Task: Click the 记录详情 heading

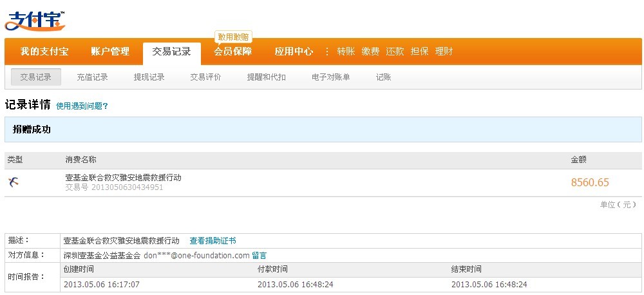Action: click(28, 105)
